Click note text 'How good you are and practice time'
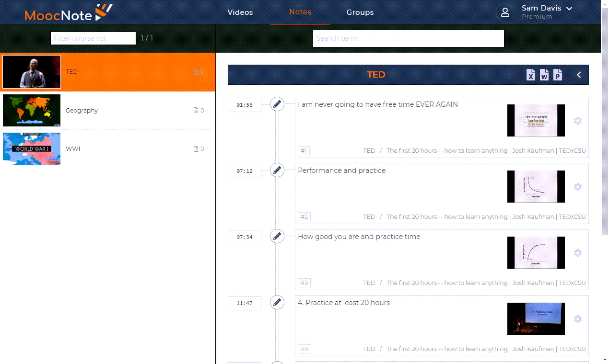Image resolution: width=609 pixels, height=364 pixels. click(359, 237)
